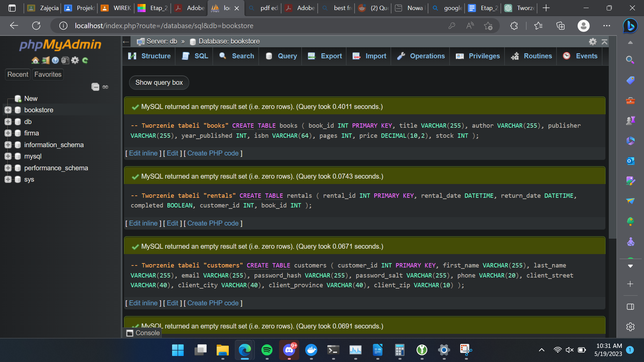
Task: Open the Structure tab
Action: coord(150,56)
